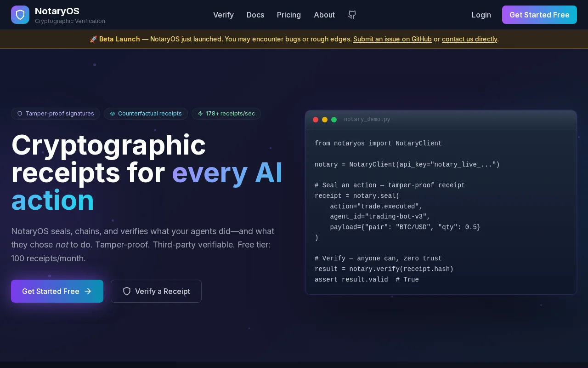Click Get Started Free in header
The height and width of the screenshot is (368, 588).
tap(539, 15)
